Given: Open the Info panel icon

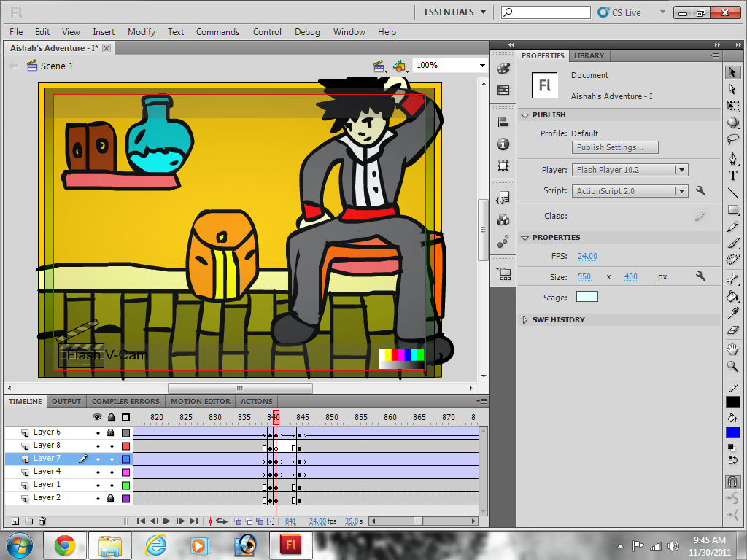Looking at the screenshot, I should coord(503,144).
